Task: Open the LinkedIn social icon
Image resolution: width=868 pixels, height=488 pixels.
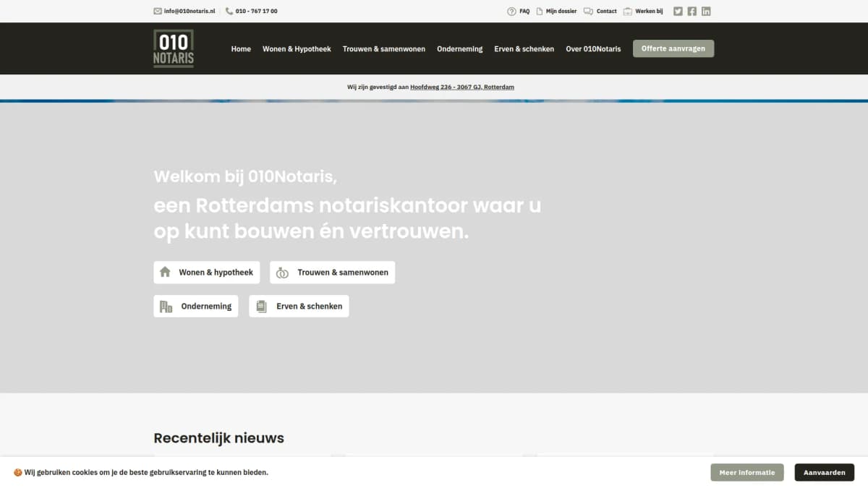Action: [706, 11]
